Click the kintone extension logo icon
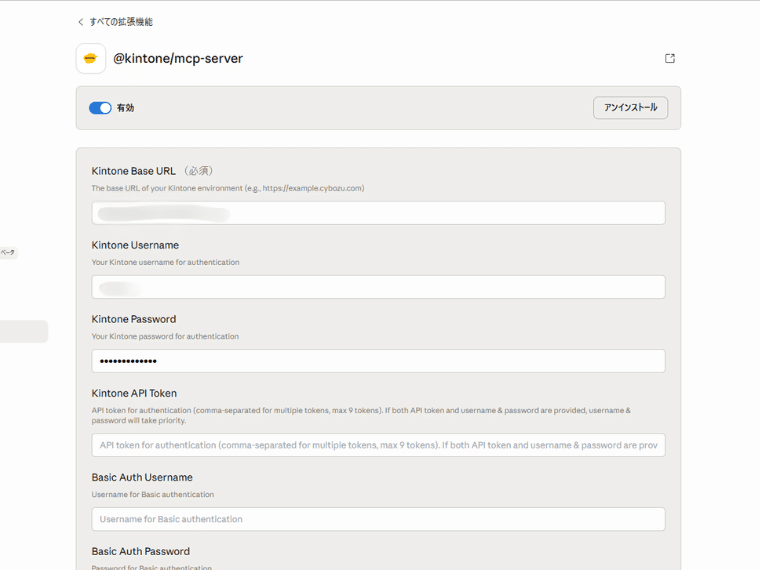Viewport: 760px width, 570px height. 91,58
